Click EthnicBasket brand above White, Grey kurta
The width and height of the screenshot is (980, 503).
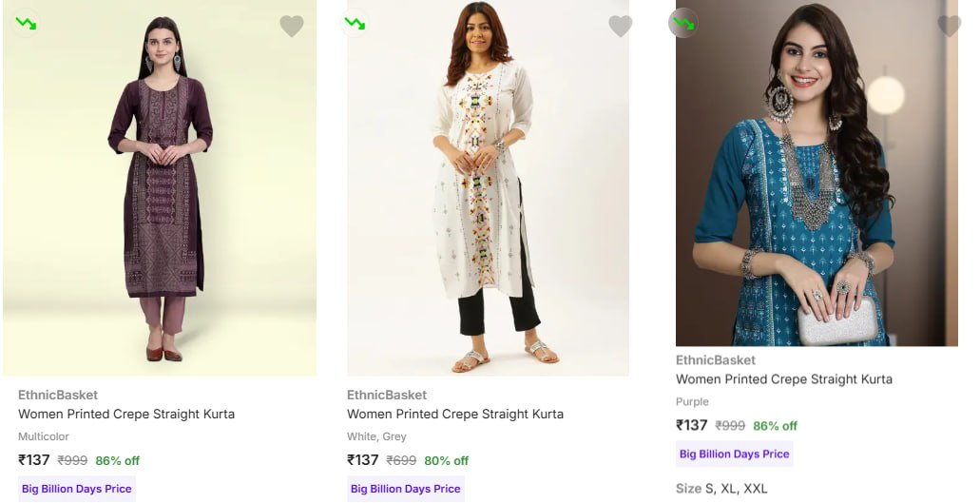click(387, 395)
